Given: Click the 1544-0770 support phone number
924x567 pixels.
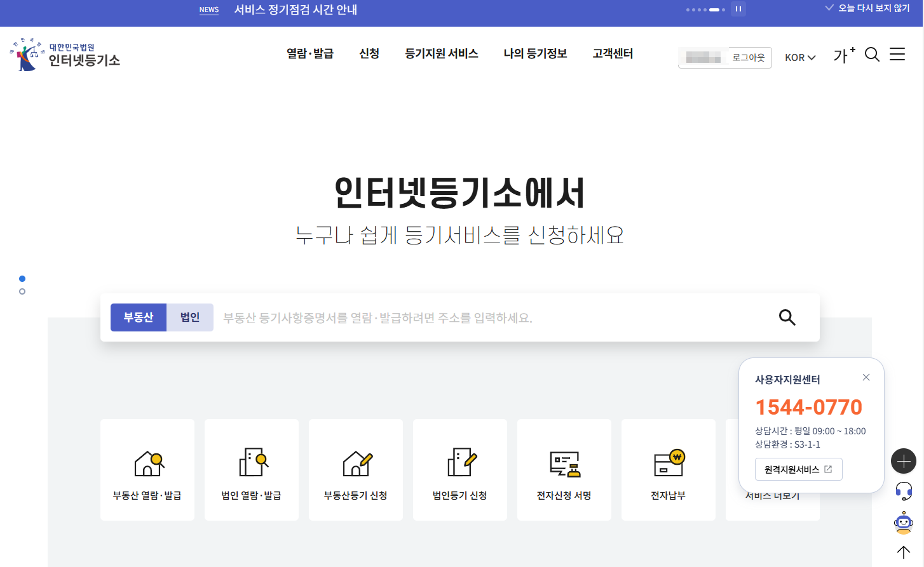Looking at the screenshot, I should [808, 407].
